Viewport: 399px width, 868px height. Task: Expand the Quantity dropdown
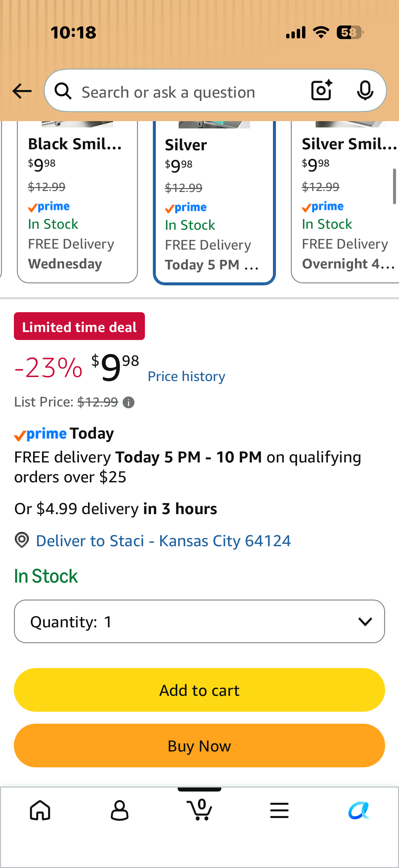pyautogui.click(x=199, y=621)
